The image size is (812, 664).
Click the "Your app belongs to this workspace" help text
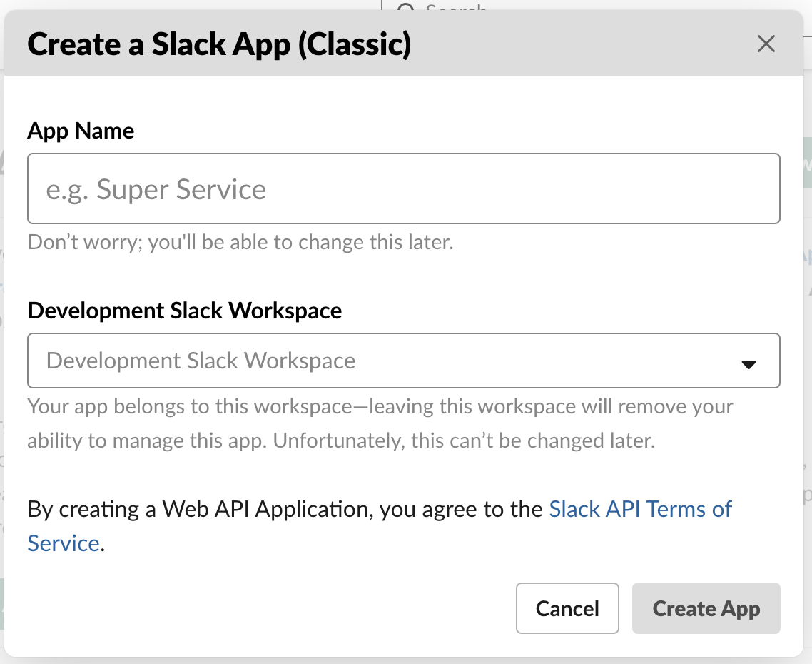pos(380,423)
